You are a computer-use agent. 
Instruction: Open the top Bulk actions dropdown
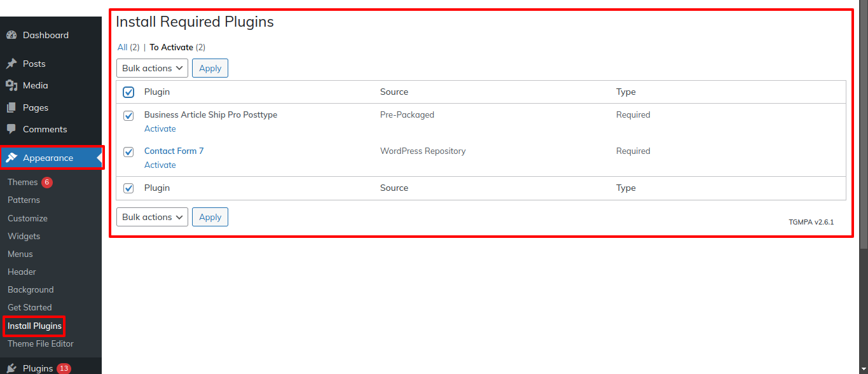point(152,68)
